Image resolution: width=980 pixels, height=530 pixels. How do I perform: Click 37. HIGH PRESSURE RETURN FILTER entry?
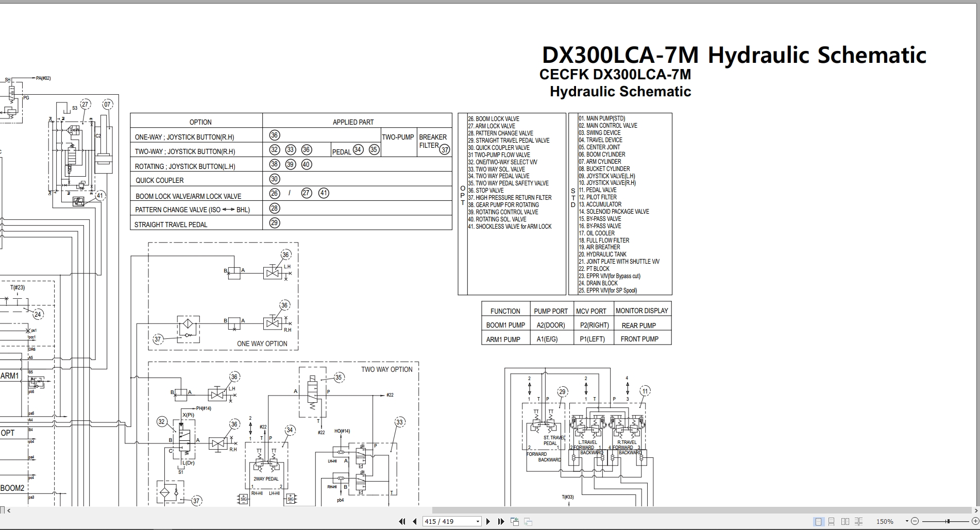(510, 197)
